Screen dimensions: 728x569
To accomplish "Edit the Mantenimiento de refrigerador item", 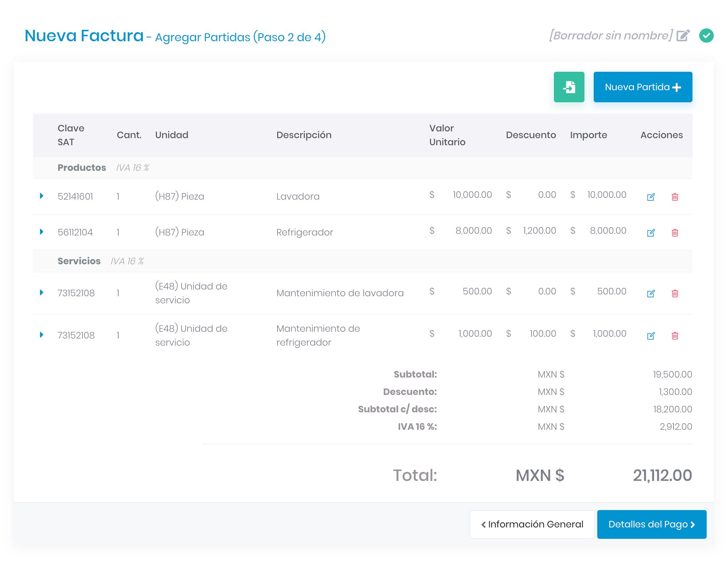I will (x=651, y=336).
